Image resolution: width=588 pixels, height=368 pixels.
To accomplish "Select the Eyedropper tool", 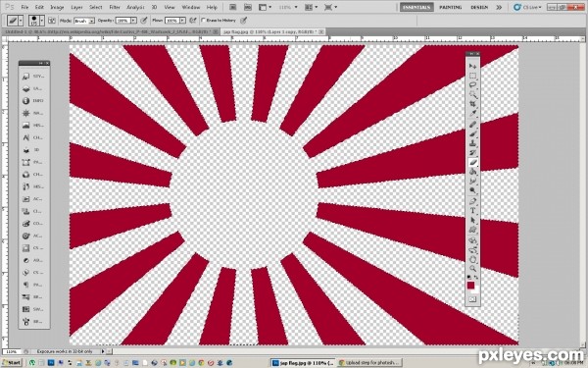I will 472,113.
